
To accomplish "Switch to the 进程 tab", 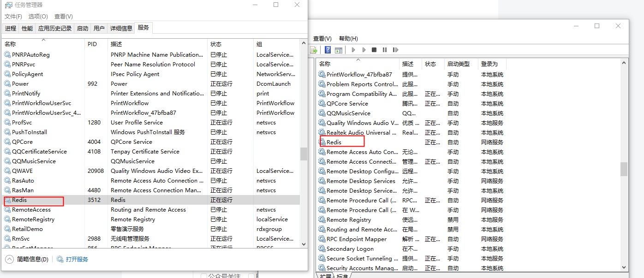I will pos(11,28).
